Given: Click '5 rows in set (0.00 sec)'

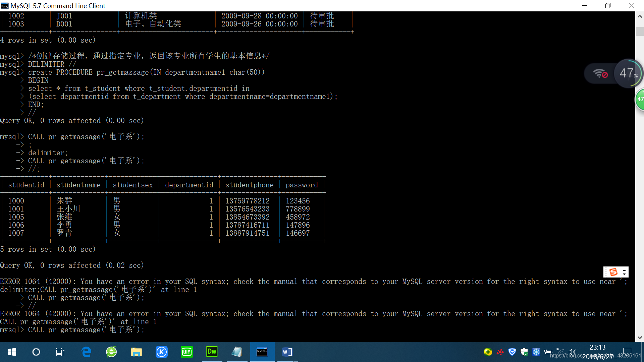Looking at the screenshot, I should point(48,249).
